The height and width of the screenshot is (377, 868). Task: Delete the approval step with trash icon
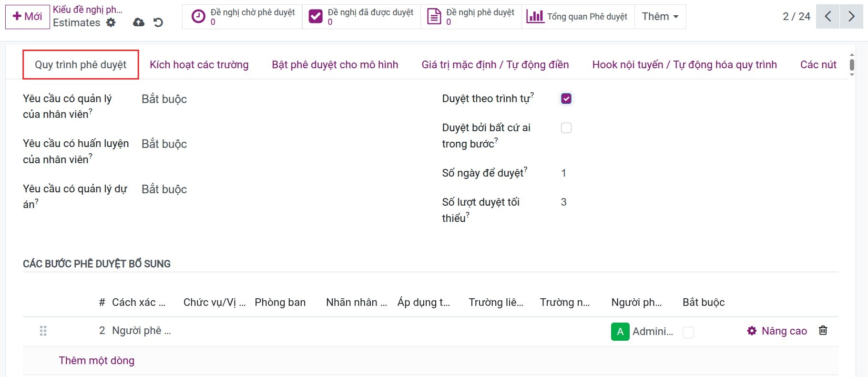coord(823,331)
